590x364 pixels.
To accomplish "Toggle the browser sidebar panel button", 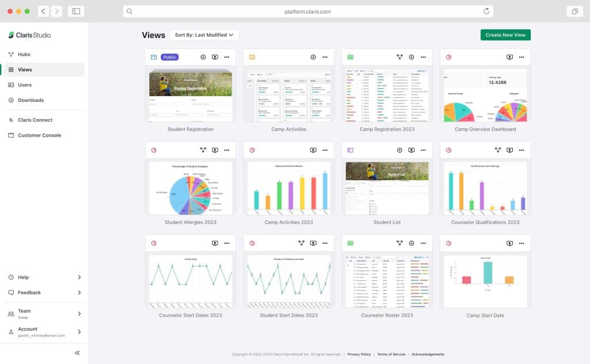I will [75, 12].
